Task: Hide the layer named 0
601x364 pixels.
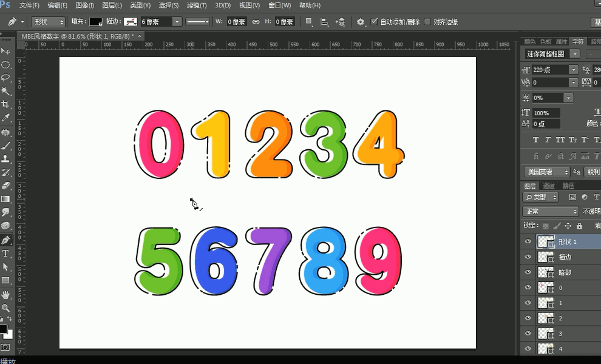Action: [528, 288]
